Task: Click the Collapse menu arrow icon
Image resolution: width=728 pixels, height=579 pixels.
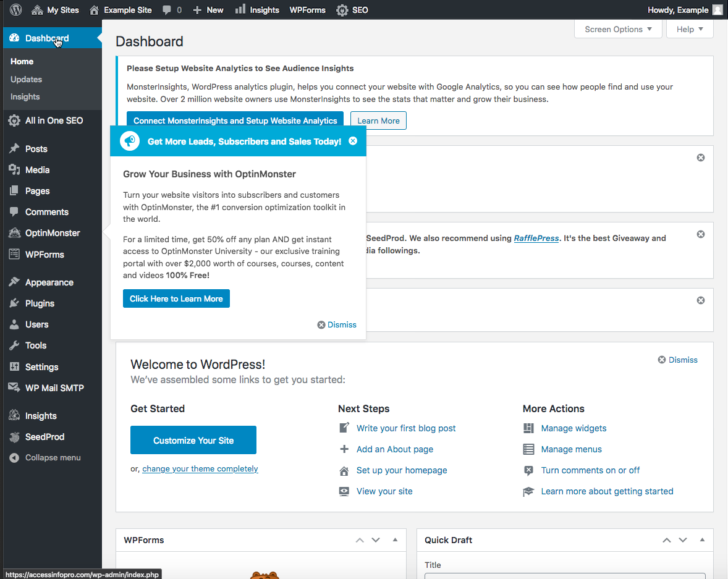Action: 14,458
